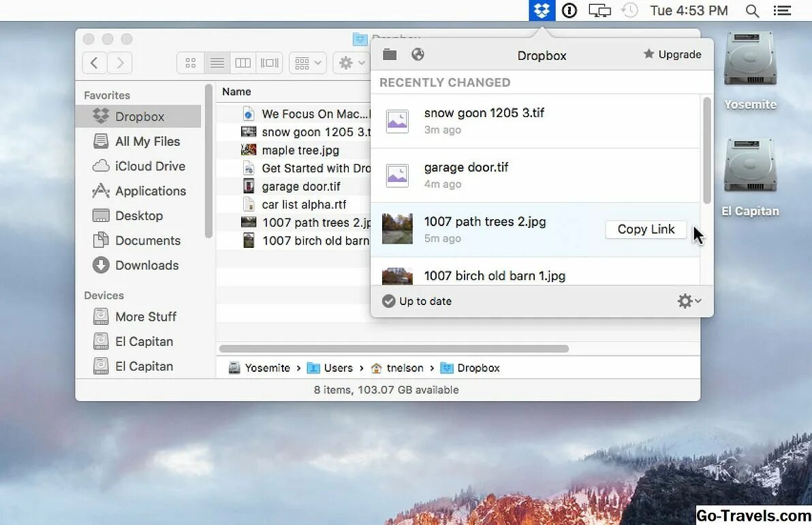The width and height of the screenshot is (812, 525).
Task: Open Spotlight search magnifier icon
Action: pyautogui.click(x=752, y=11)
